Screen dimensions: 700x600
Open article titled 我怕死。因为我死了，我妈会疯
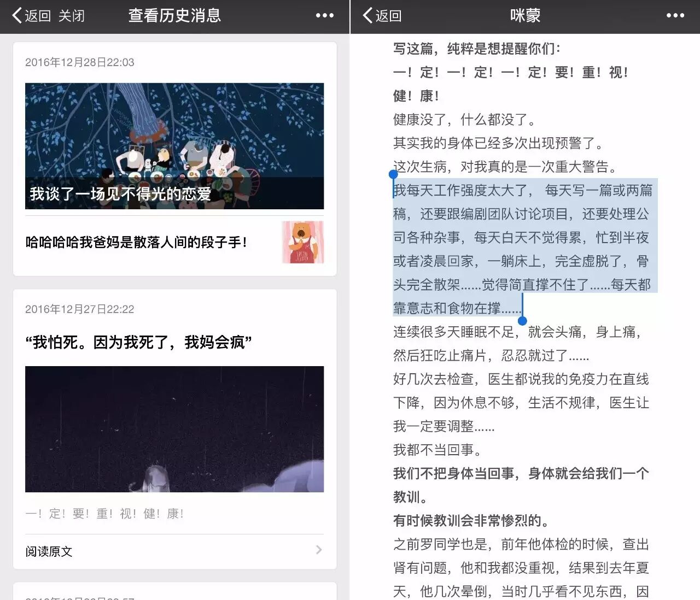tap(138, 342)
